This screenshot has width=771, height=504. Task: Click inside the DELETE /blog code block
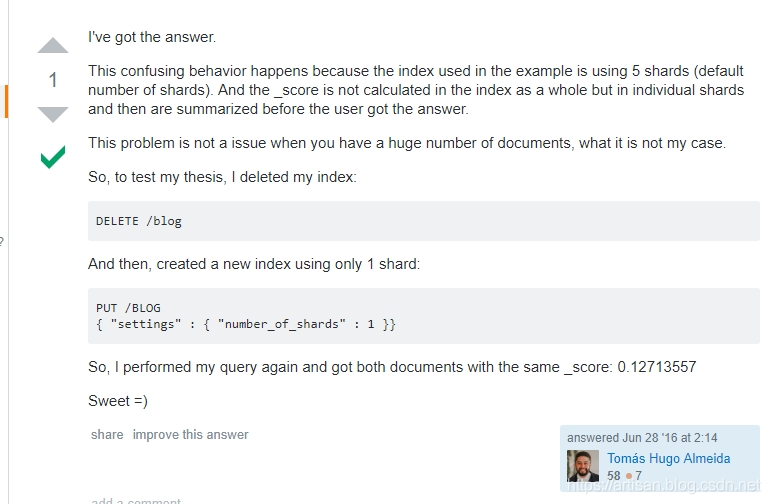pos(139,221)
